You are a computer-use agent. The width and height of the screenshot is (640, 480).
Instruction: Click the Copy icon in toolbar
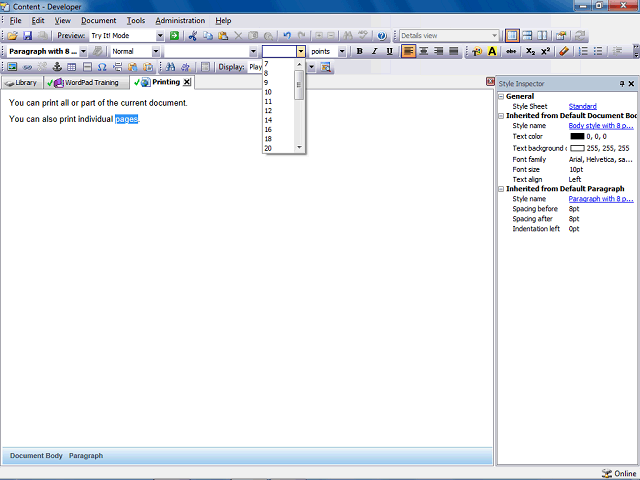point(208,36)
